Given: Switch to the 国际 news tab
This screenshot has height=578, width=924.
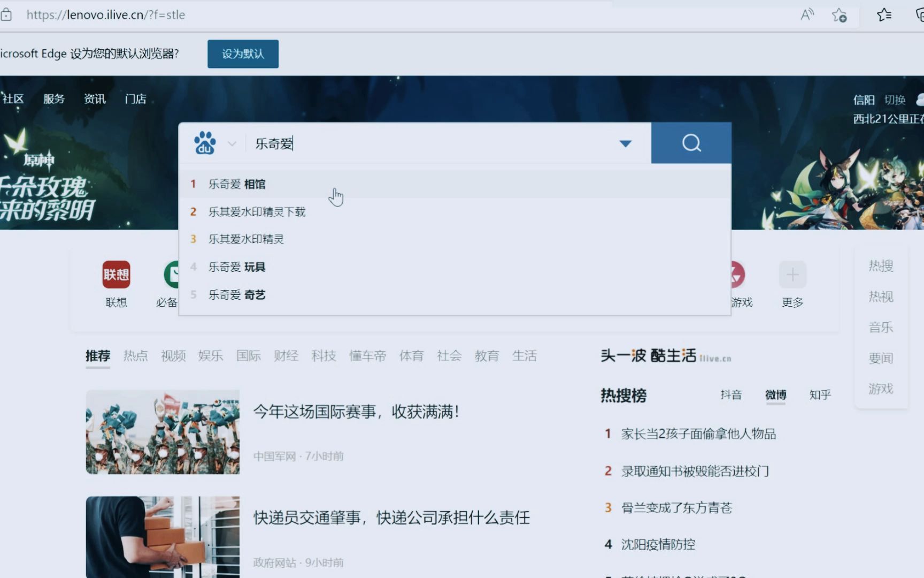Looking at the screenshot, I should click(x=249, y=356).
